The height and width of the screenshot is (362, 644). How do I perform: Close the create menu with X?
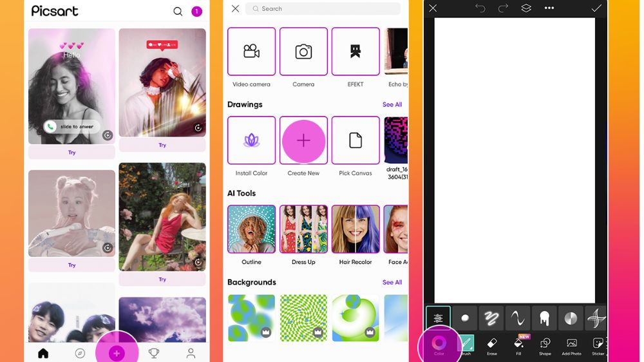235,8
